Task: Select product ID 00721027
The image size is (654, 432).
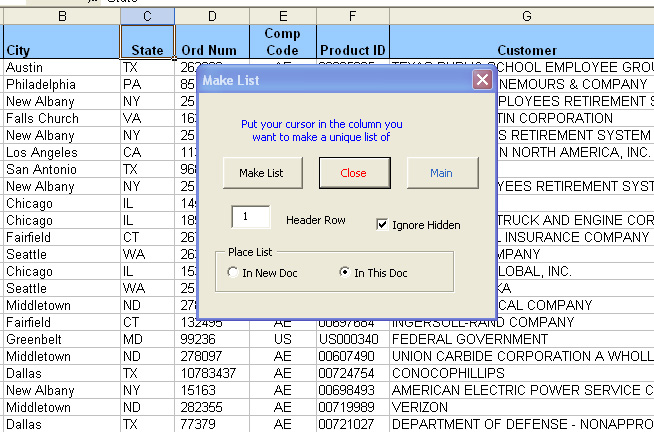Action: click(352, 424)
